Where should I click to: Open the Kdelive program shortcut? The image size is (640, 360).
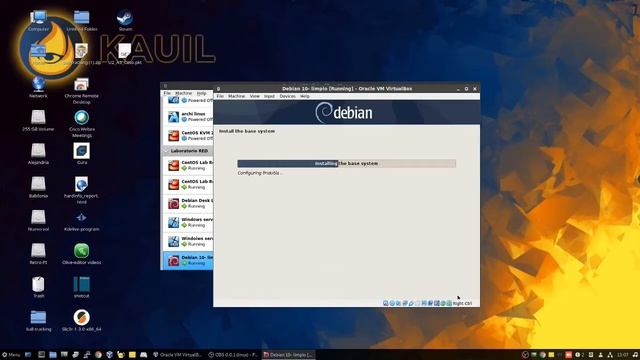(x=82, y=221)
